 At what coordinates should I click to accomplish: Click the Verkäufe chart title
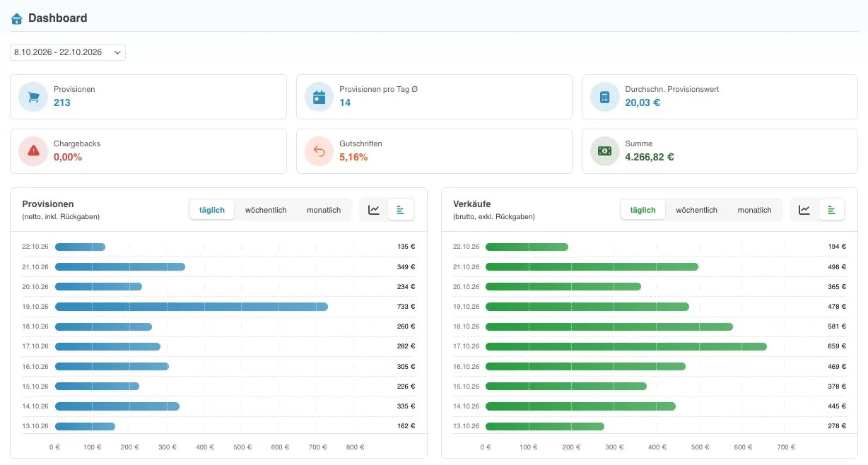471,204
